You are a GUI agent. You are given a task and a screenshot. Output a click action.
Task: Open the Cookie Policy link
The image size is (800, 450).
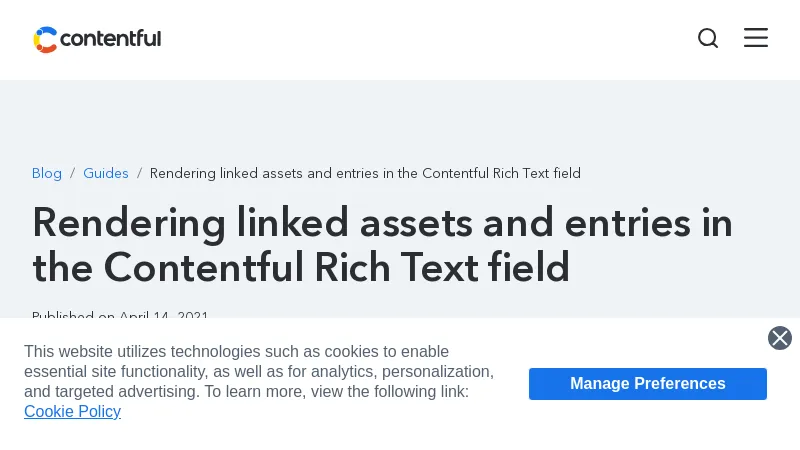click(72, 411)
